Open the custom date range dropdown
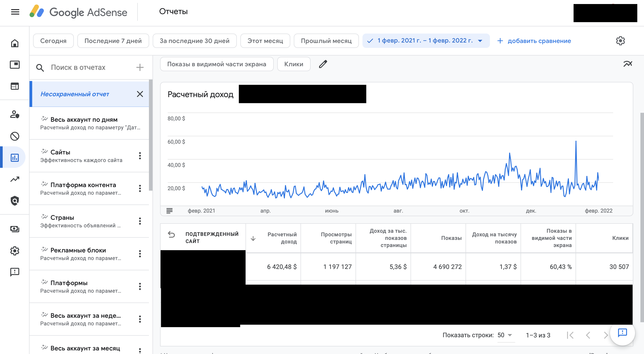 tap(426, 41)
